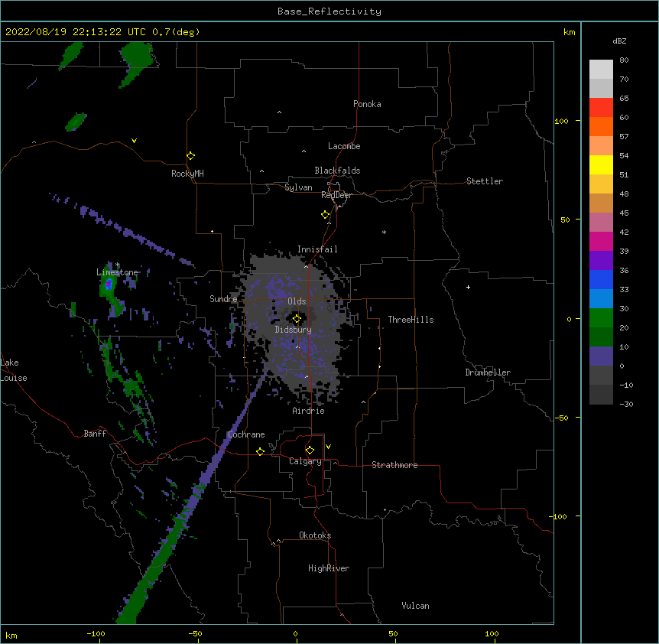
Task: Pick the magenta 39-42 dBZ legend swatch
Action: point(601,241)
